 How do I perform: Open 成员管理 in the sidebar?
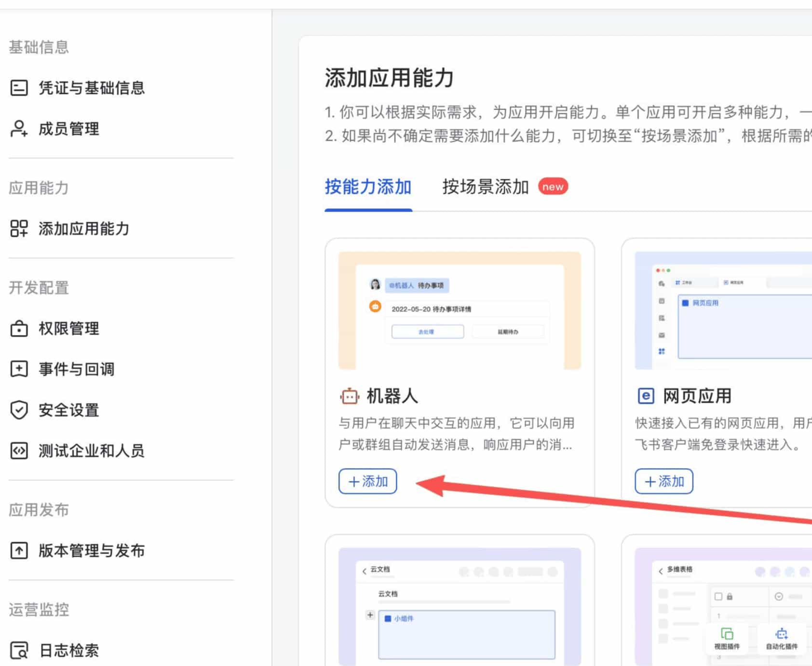pyautogui.click(x=69, y=129)
